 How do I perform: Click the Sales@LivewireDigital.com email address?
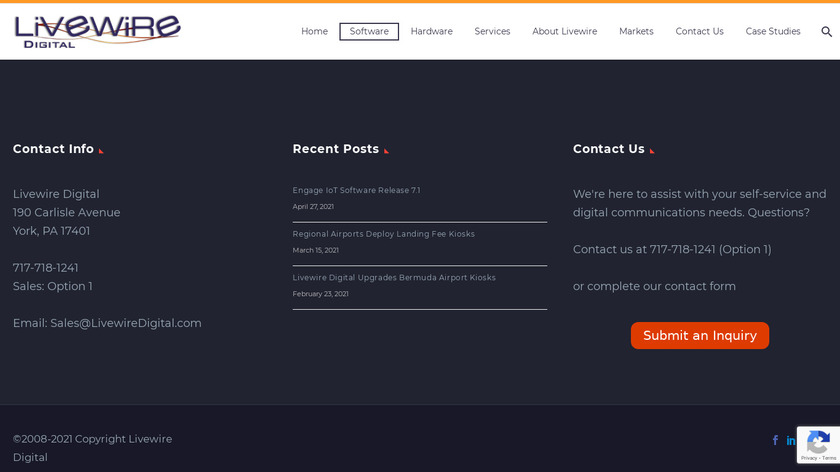(x=126, y=323)
